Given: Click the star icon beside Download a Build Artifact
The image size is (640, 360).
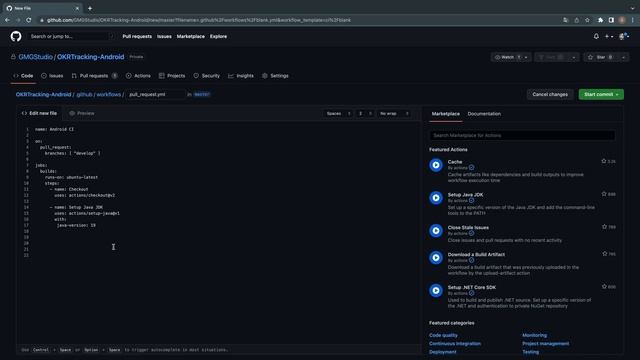Looking at the screenshot, I should click(x=604, y=253).
